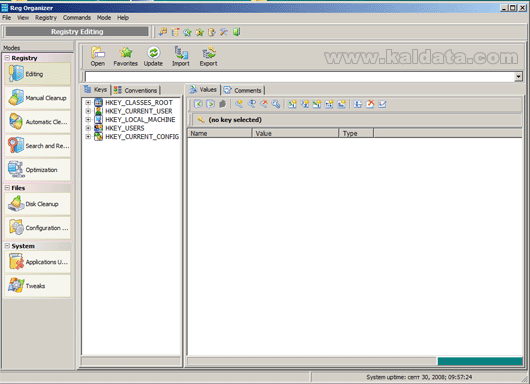This screenshot has width=530, height=384.
Task: Expand the HKEY_CLASSES_ROOT node
Action: pos(88,102)
